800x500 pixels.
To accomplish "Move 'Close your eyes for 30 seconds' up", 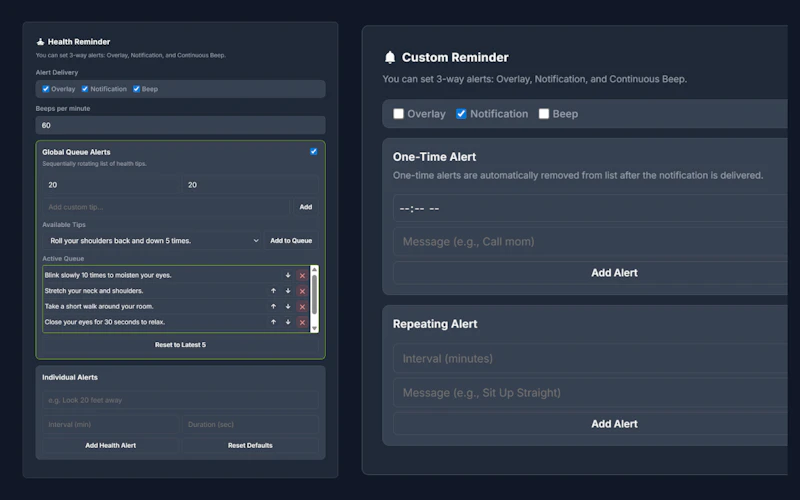I will point(273,322).
